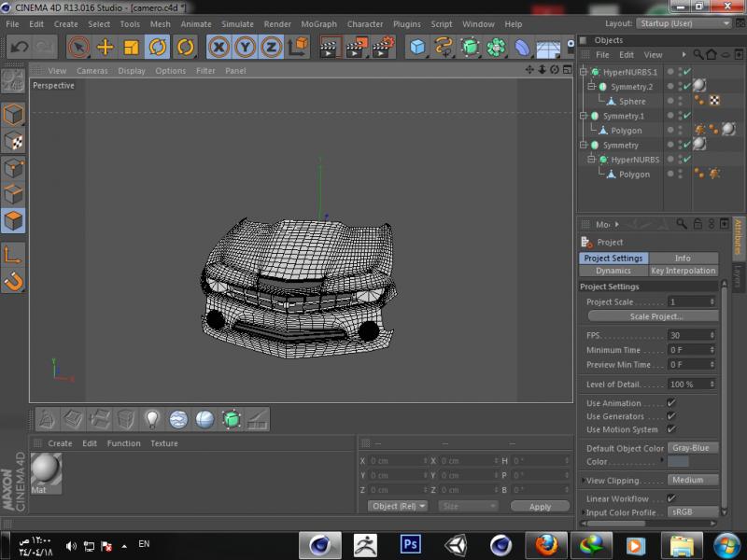Toggle the Z-axis lock button
This screenshot has width=747, height=560.
(x=271, y=47)
